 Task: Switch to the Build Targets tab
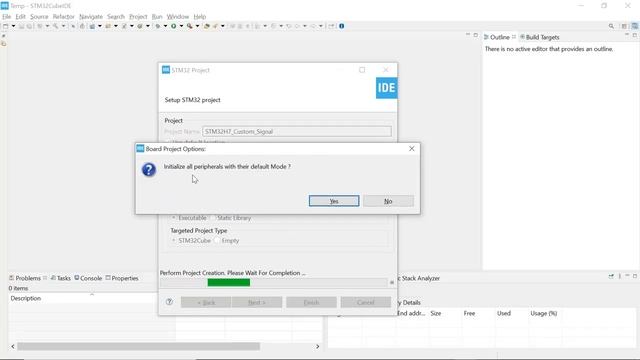(x=540, y=37)
